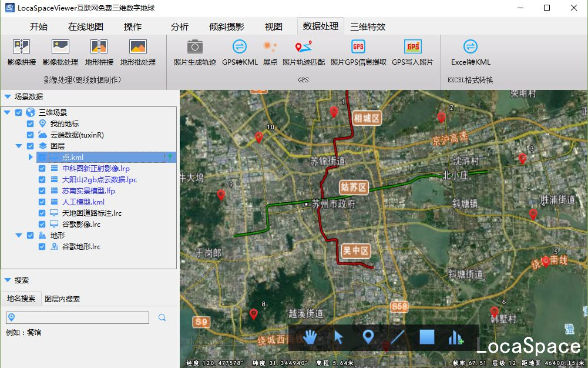Viewport: 588px width, 368px height.
Task: Collapse the 地形 tree node
Action: click(x=19, y=235)
